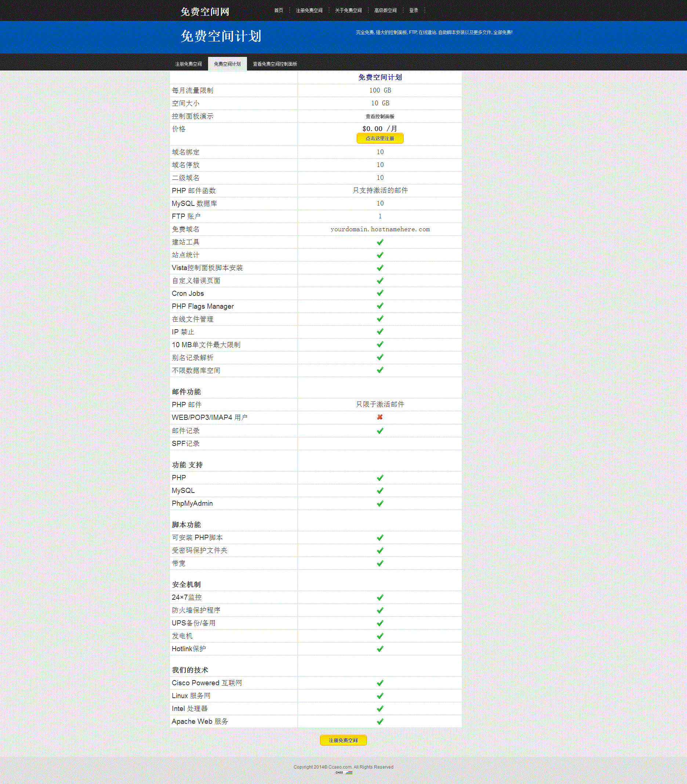Click the 脚本功能 section heading

pos(186,525)
